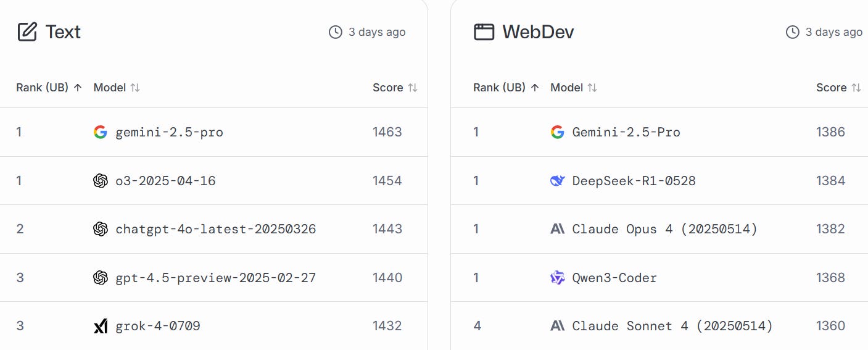This screenshot has height=350, width=868.
Task: Click the 3 days ago text in WebDev panel
Action: coord(834,31)
